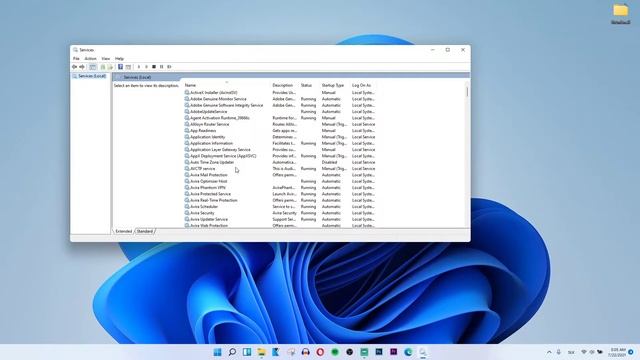Screen dimensions: 640x360
Task: Select AppX Deployment Service (AppXSVC)
Action: pos(280,156)
